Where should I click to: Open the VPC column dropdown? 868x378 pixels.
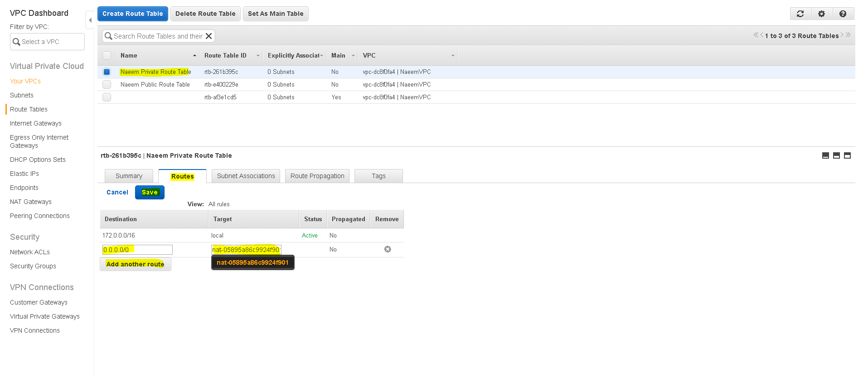(x=452, y=56)
